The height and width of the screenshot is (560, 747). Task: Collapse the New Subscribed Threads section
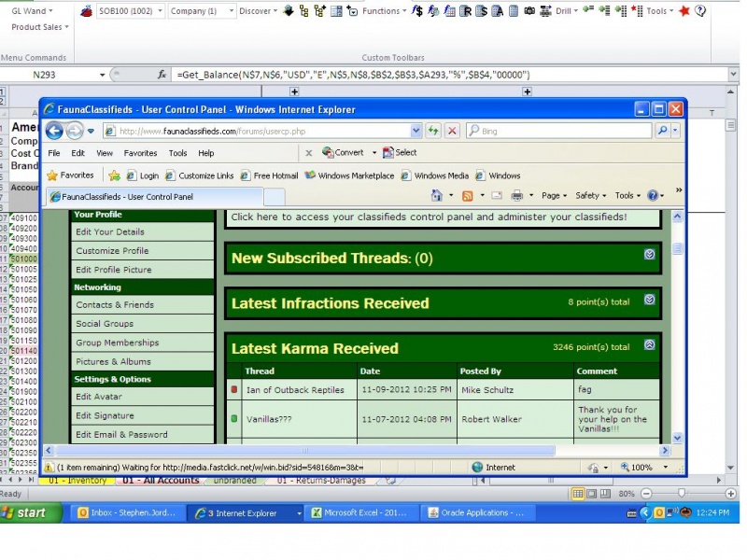point(649,254)
